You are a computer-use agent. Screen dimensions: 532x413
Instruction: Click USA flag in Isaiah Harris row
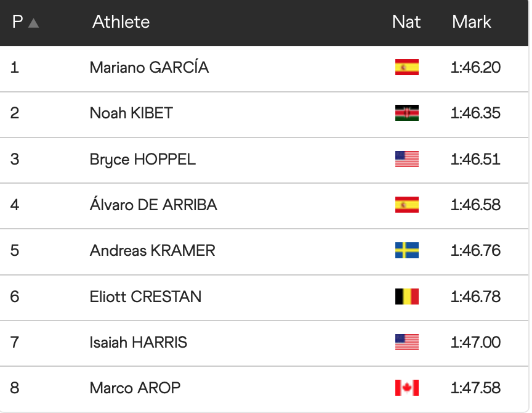pos(406,342)
